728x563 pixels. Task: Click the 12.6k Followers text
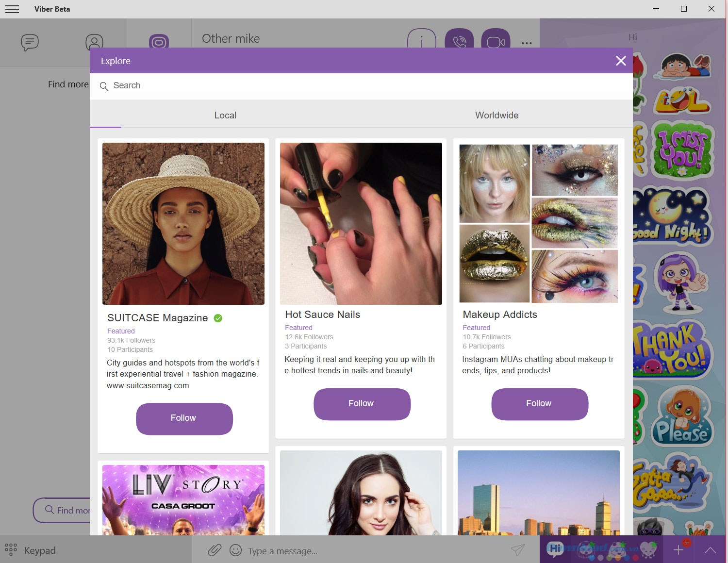click(309, 337)
